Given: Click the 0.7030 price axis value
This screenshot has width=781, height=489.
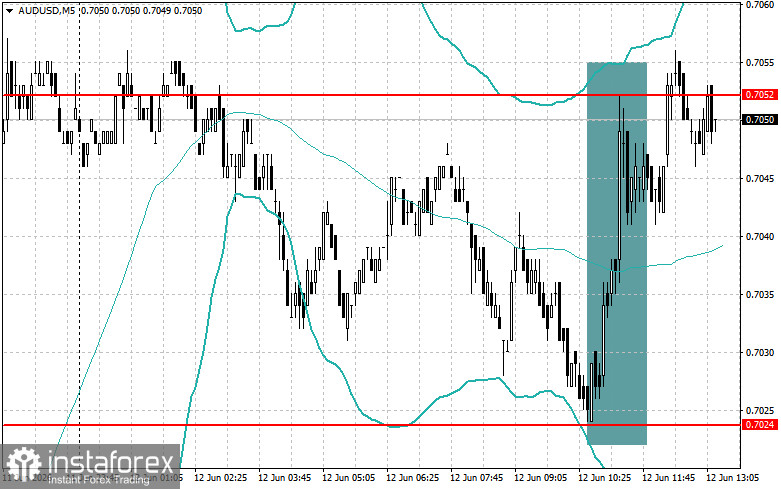Looking at the screenshot, I should point(760,353).
